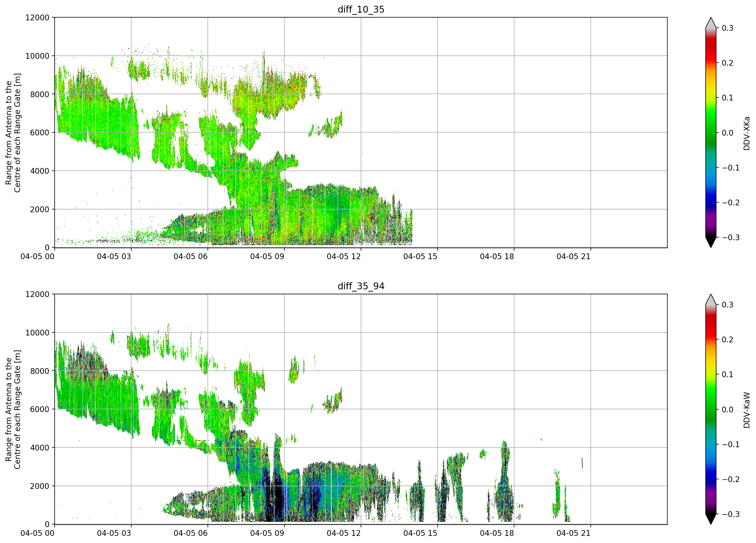Click the −0.1 tick on DDV-KaW colorbar
Screen dimensions: 756x543
(x=731, y=444)
